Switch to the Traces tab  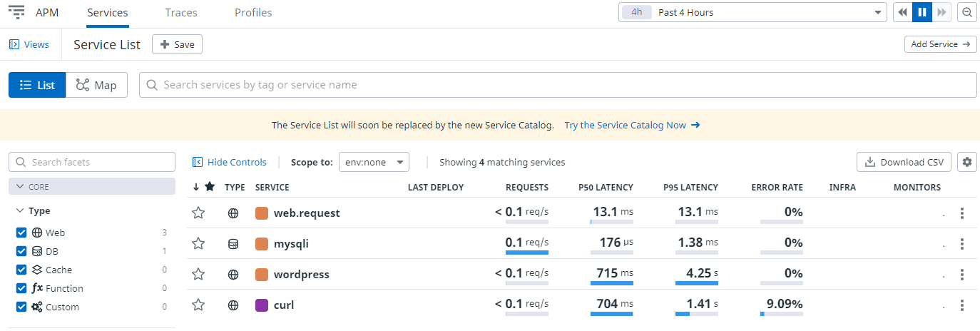(x=181, y=13)
